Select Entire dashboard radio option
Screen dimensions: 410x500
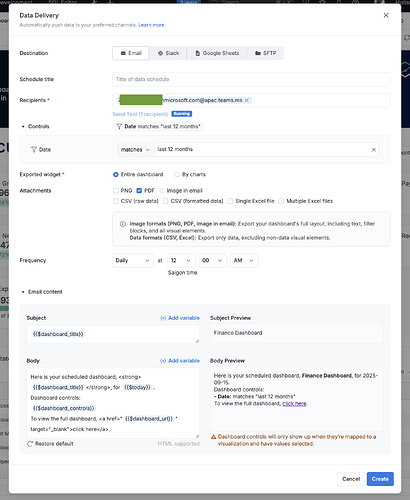click(x=116, y=175)
